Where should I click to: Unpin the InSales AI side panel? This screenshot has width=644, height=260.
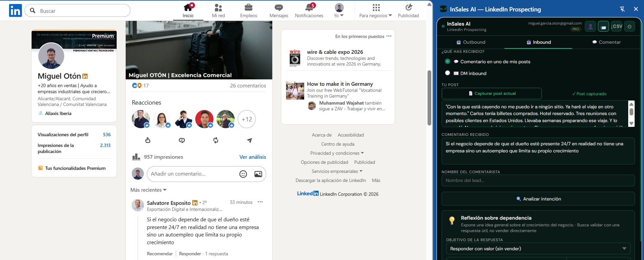622,9
